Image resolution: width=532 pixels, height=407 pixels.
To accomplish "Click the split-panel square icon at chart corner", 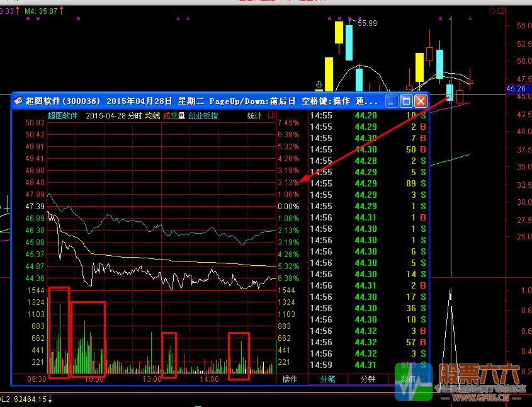I will [x=501, y=11].
